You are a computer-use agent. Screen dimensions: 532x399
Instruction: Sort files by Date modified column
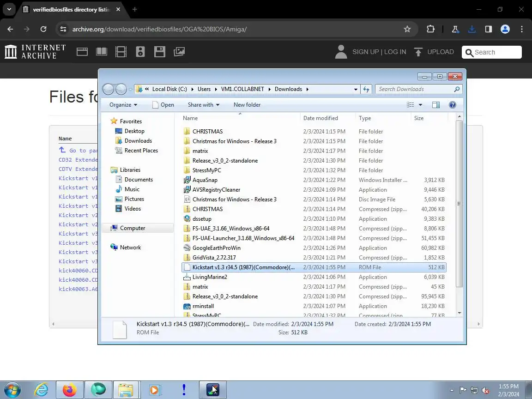[x=328, y=118]
